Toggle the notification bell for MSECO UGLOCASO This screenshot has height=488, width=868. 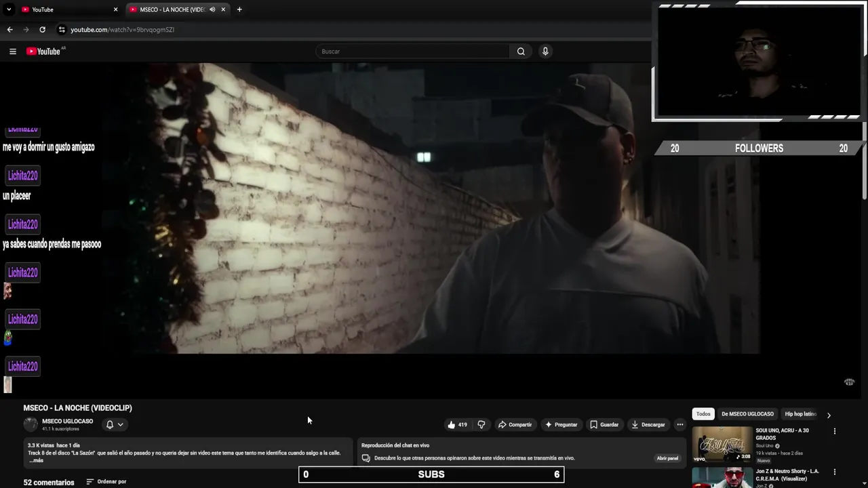110,425
